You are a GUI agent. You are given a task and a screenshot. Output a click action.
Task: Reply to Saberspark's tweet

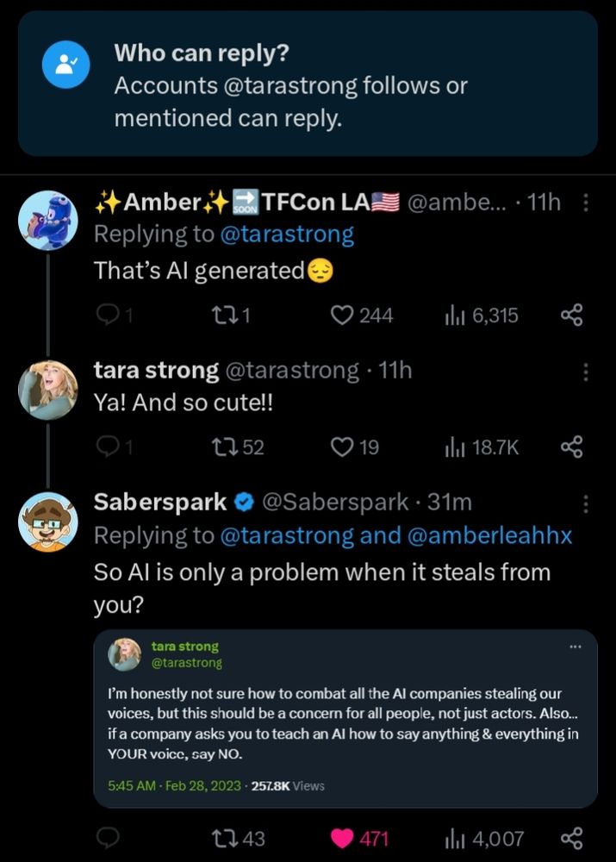(106, 838)
